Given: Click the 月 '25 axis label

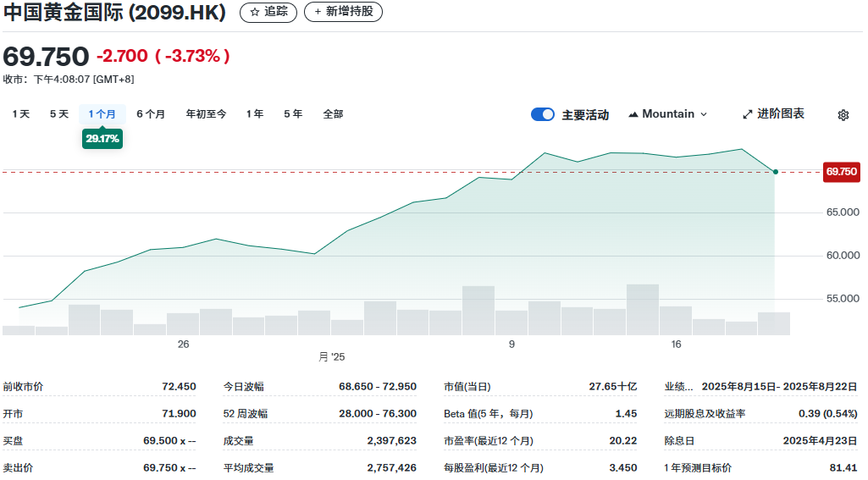Looking at the screenshot, I should point(332,357).
